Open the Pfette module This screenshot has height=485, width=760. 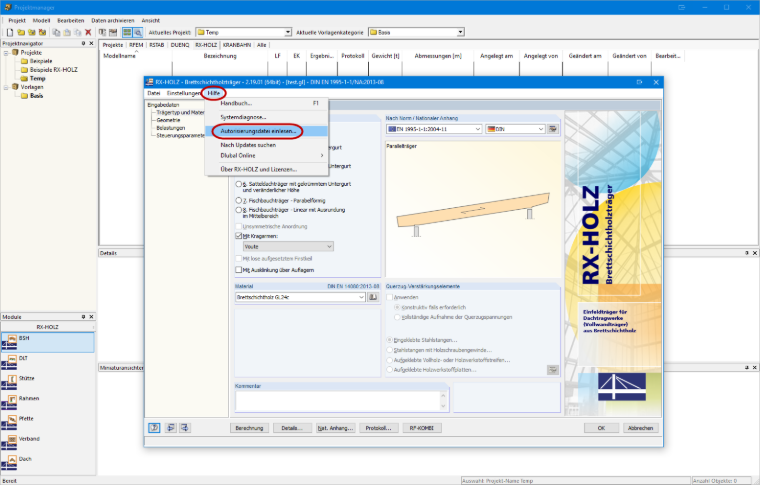pos(10,422)
